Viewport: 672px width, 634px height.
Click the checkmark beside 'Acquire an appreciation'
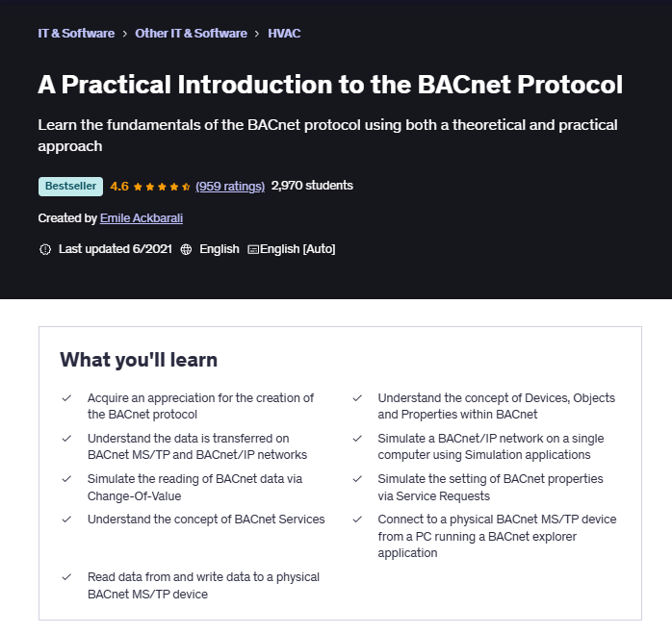click(x=66, y=398)
